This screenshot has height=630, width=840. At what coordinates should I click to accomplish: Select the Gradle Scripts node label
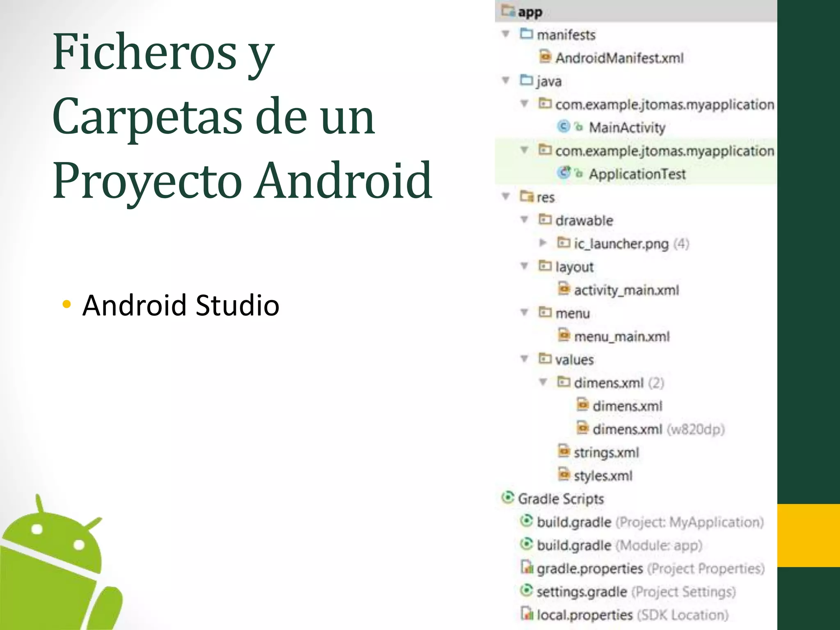tap(561, 499)
